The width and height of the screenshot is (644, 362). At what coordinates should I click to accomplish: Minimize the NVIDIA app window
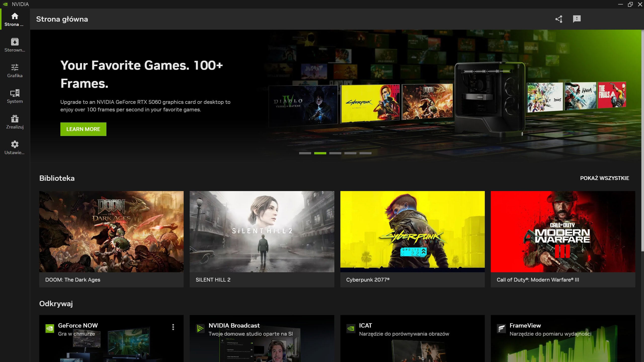621,4
